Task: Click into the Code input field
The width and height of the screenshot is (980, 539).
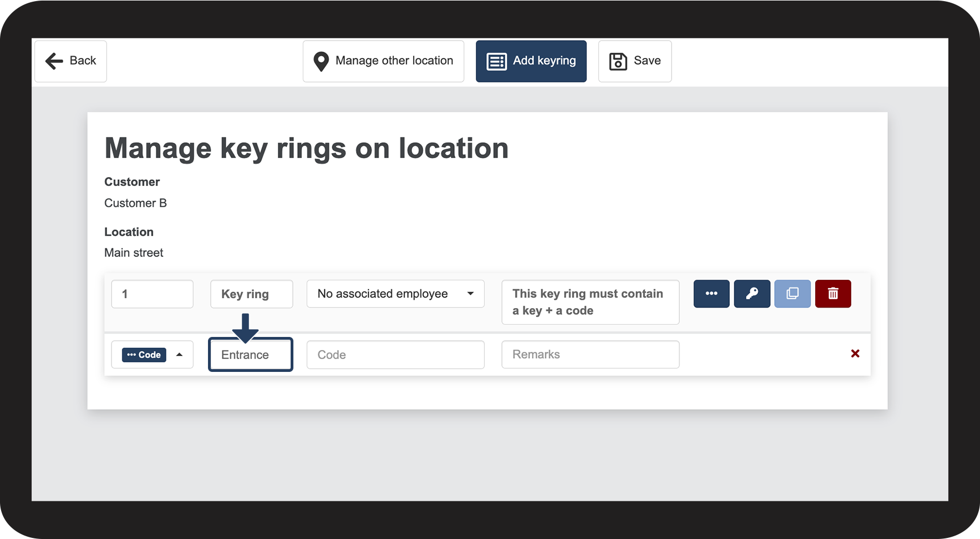Action: coord(395,355)
